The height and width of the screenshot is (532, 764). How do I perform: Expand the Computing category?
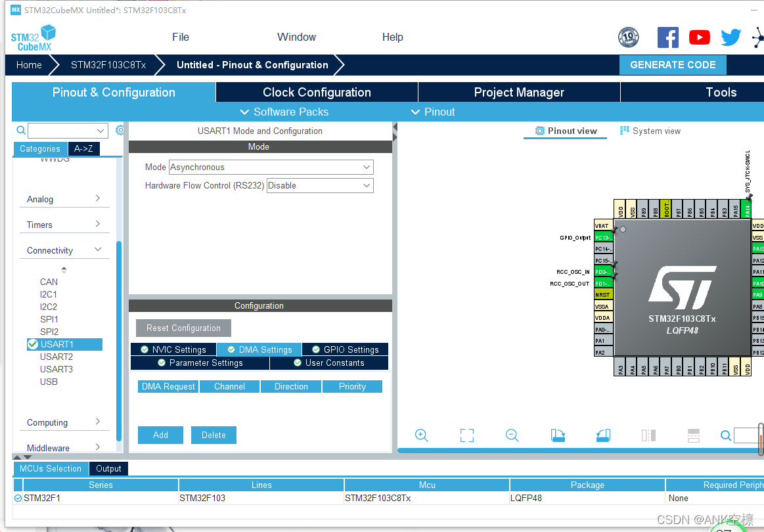(64, 422)
